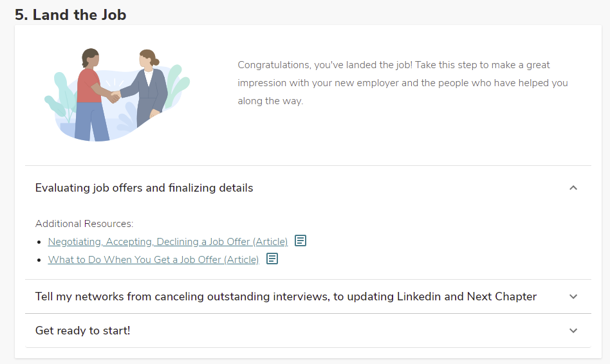Click the 5. Land the Job heading
The height and width of the screenshot is (364, 610).
coord(71,14)
